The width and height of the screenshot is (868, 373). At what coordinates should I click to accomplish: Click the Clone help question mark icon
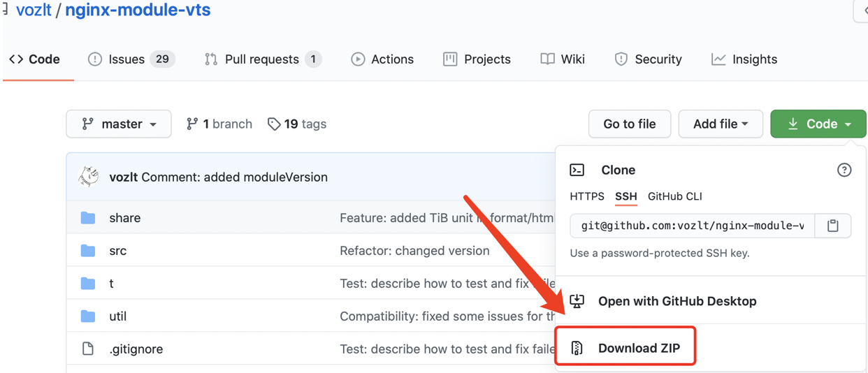point(844,170)
